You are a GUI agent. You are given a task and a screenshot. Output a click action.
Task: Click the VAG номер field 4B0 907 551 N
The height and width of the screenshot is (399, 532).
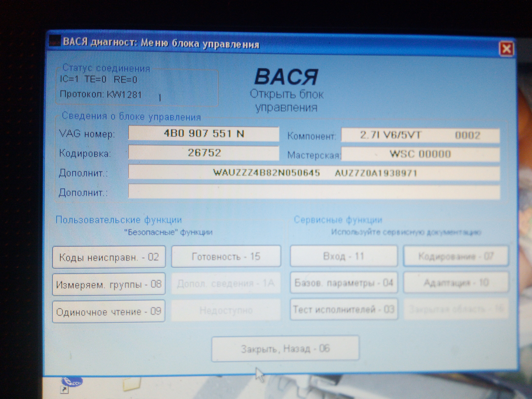point(204,134)
